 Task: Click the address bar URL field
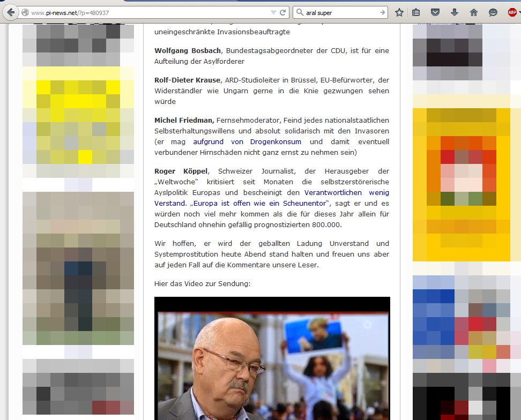[150, 12]
